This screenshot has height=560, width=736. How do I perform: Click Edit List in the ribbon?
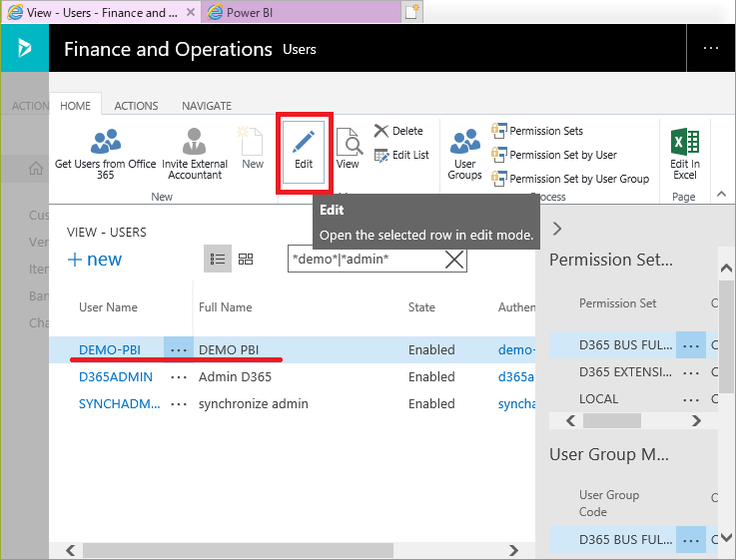click(401, 155)
